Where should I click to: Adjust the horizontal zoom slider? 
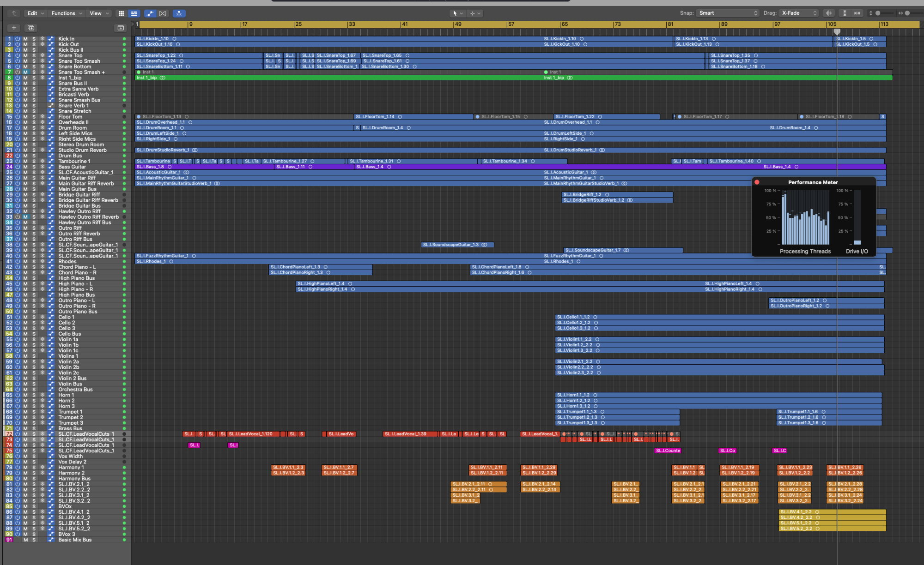[x=907, y=13]
